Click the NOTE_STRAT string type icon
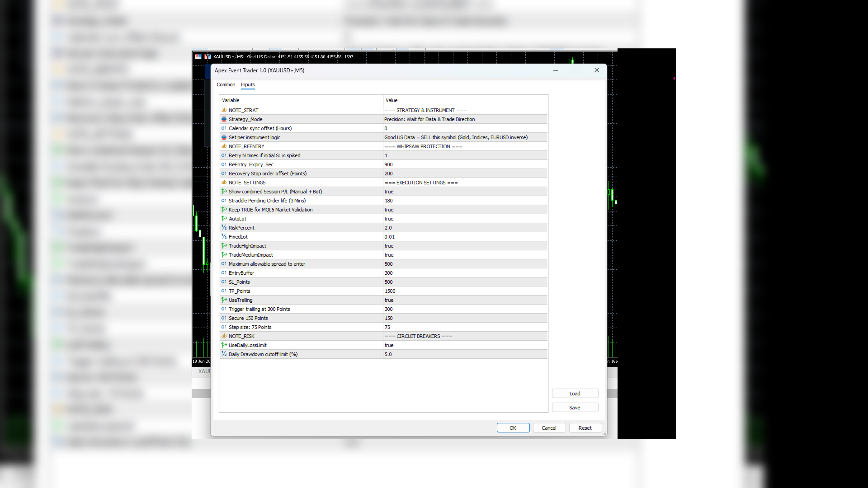 point(224,110)
